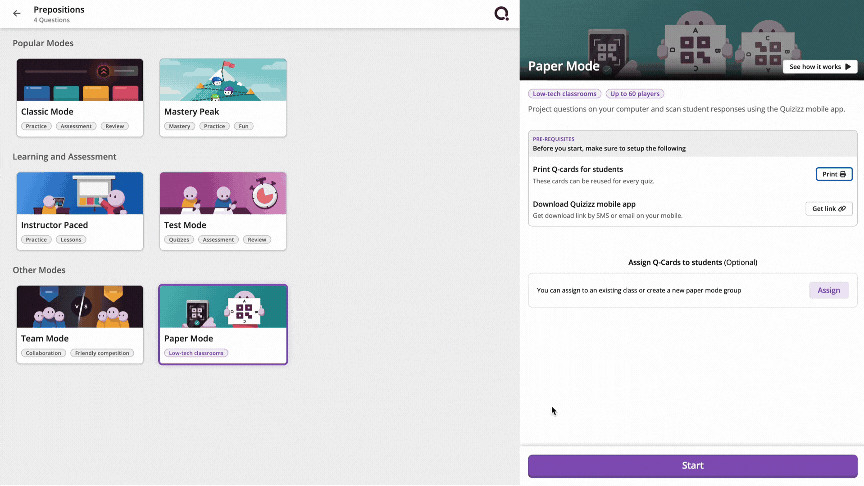Click the Print Q-cards for students text
864x486 pixels.
click(x=578, y=169)
